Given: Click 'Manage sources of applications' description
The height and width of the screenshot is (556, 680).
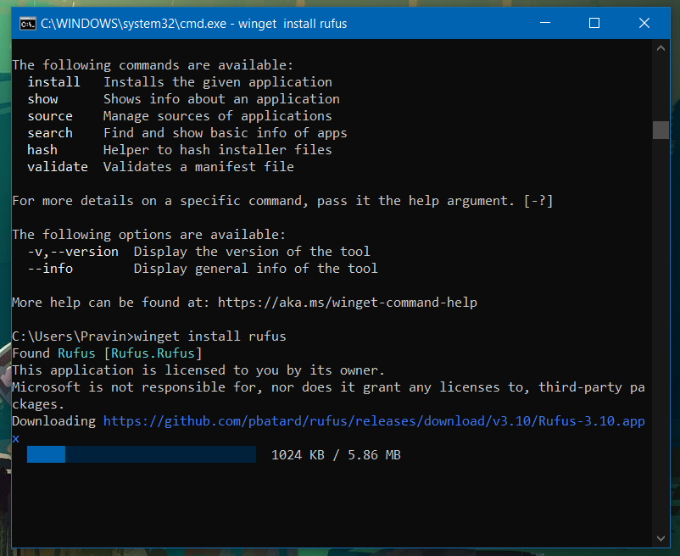Looking at the screenshot, I should (218, 116).
